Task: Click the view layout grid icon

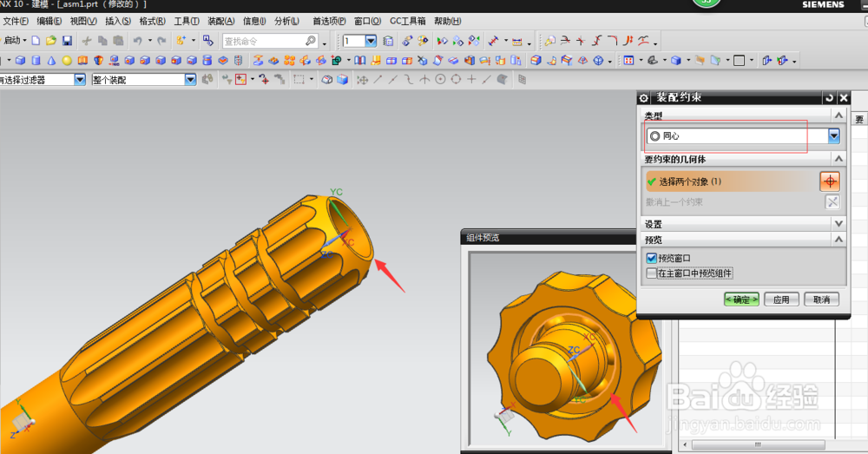Action: click(x=628, y=61)
